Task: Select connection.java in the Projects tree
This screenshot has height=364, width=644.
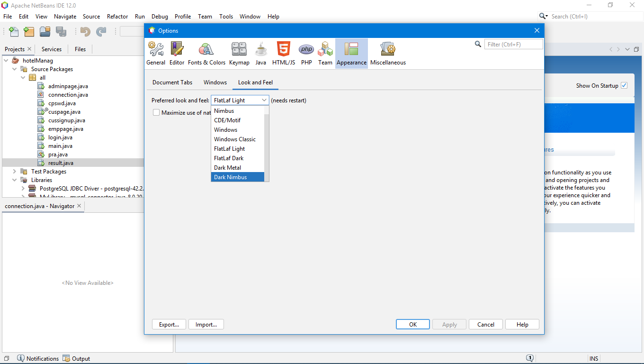Action: [68, 95]
